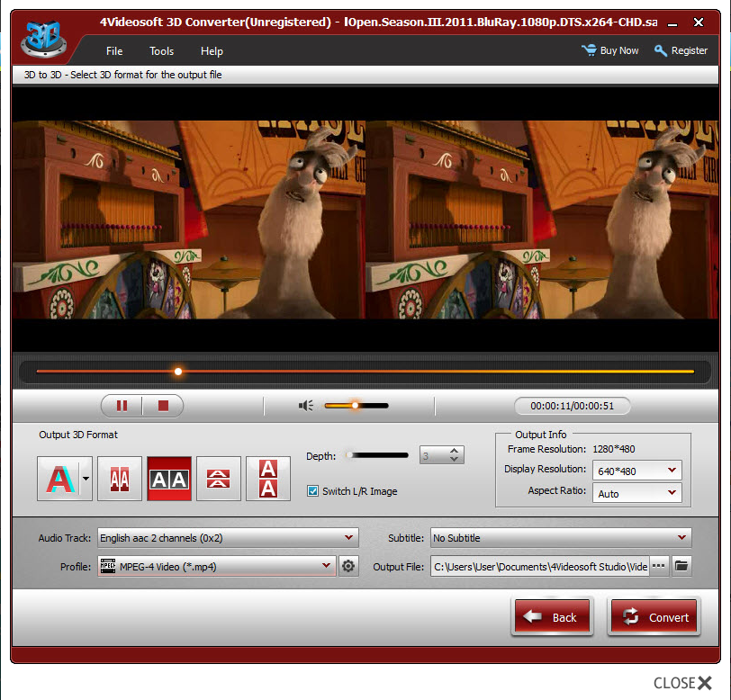Click the 3D video preview area
731x700 pixels.
tap(365, 219)
